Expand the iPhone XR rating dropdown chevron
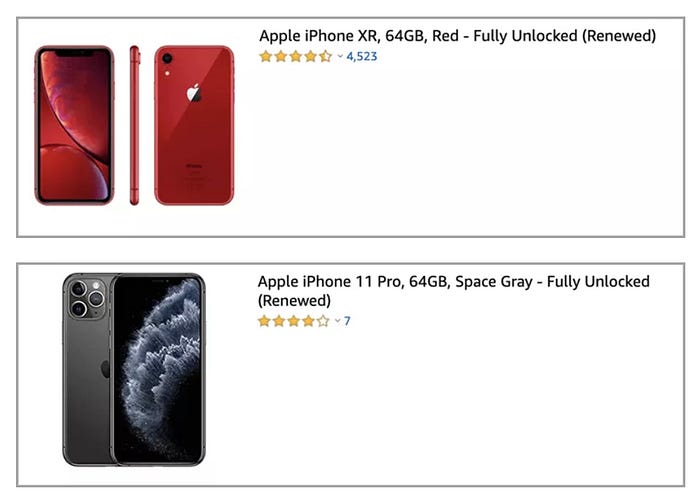The width and height of the screenshot is (700, 499). (x=340, y=57)
